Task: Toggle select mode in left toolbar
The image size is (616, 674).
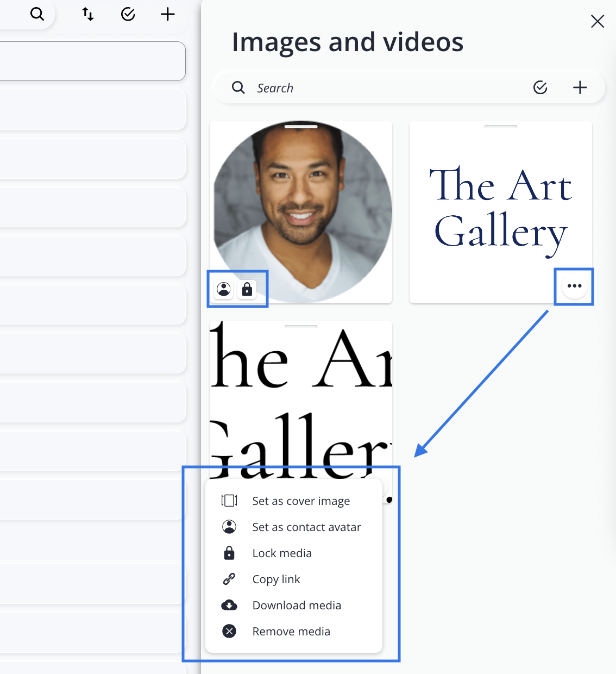Action: (128, 14)
